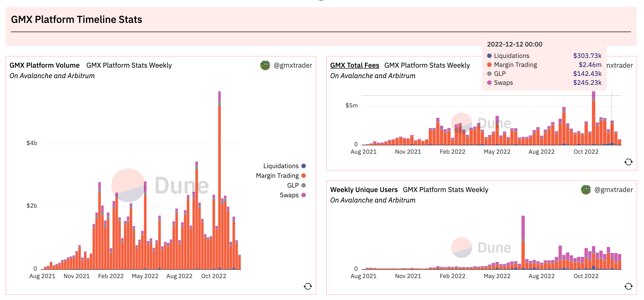Click On Avalanche and Arbitrum subtitle in users panel
The width and height of the screenshot is (644, 300).
pyautogui.click(x=373, y=200)
